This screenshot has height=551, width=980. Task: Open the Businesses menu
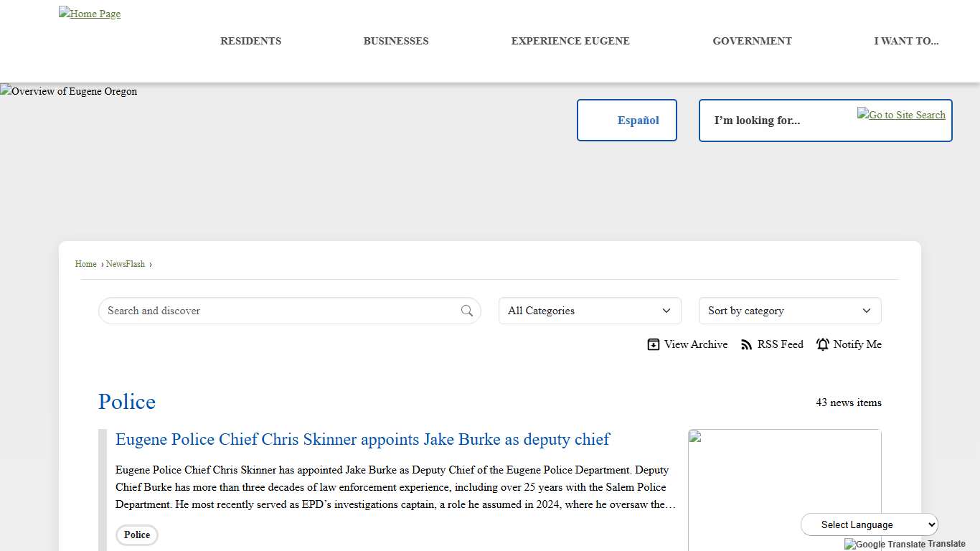point(396,41)
